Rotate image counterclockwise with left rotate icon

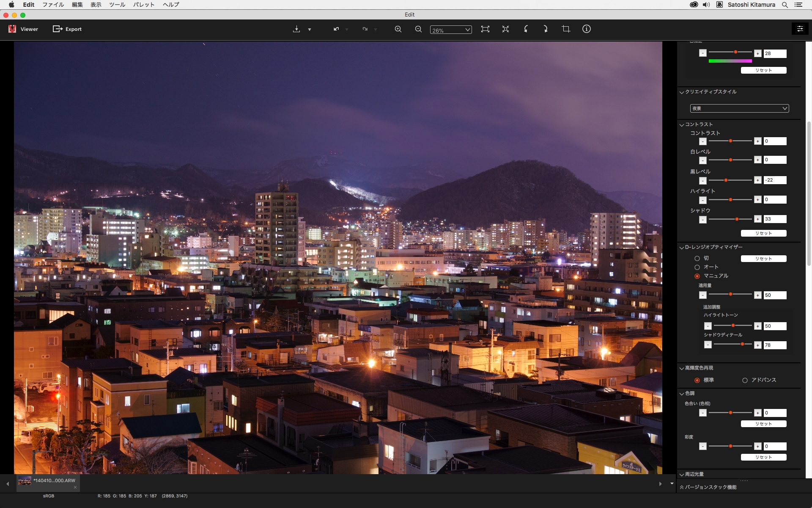pos(526,29)
